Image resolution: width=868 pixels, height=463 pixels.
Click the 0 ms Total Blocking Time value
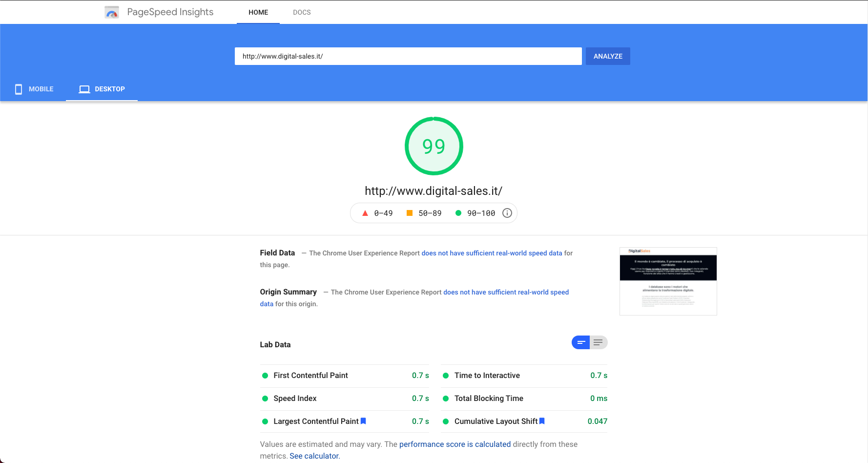(599, 399)
